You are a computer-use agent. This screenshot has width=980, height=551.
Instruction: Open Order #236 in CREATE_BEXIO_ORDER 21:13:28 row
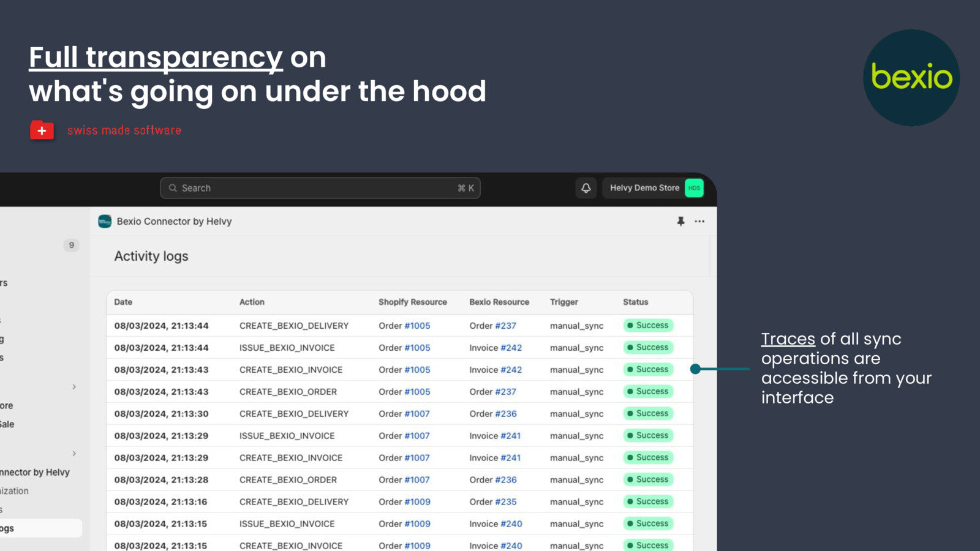pos(506,480)
